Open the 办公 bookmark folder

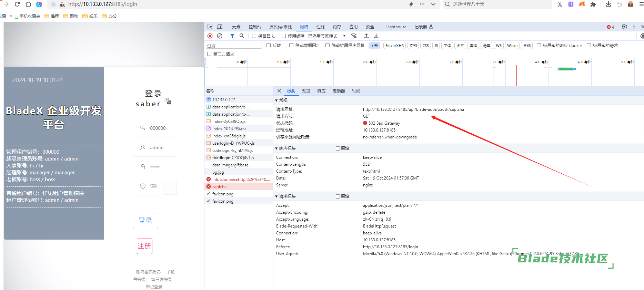[109, 16]
